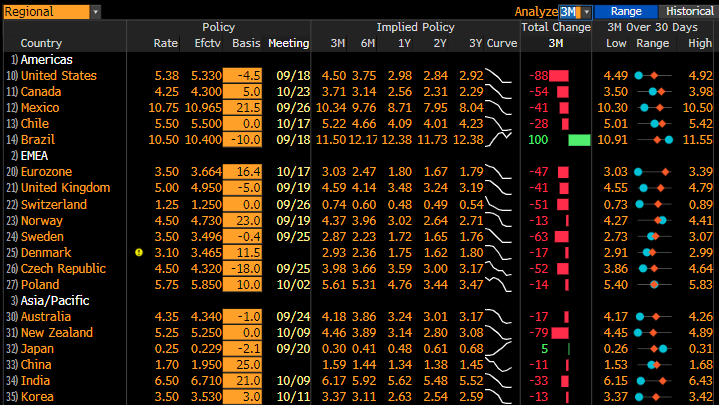Click the policy Rate column header

coord(166,43)
